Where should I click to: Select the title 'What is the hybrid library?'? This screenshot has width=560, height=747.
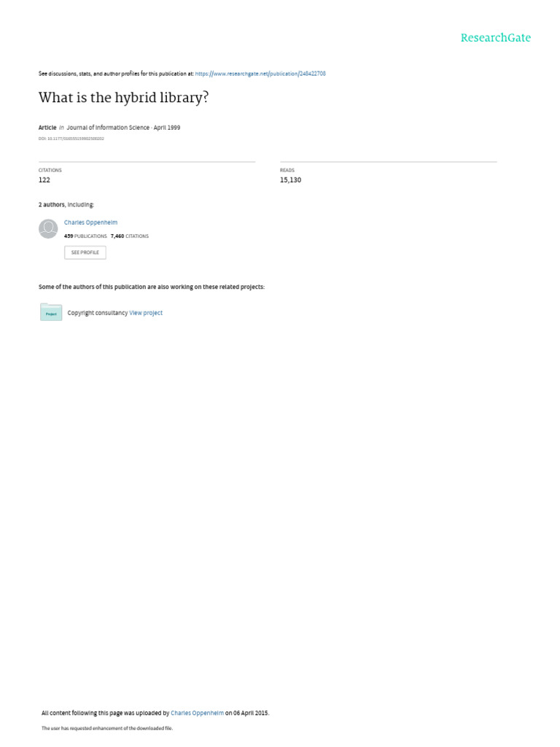[x=124, y=98]
